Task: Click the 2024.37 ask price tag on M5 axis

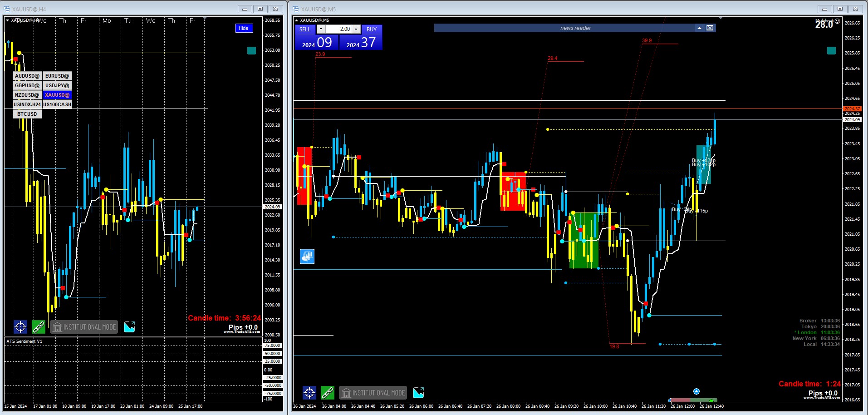Action: [x=852, y=109]
